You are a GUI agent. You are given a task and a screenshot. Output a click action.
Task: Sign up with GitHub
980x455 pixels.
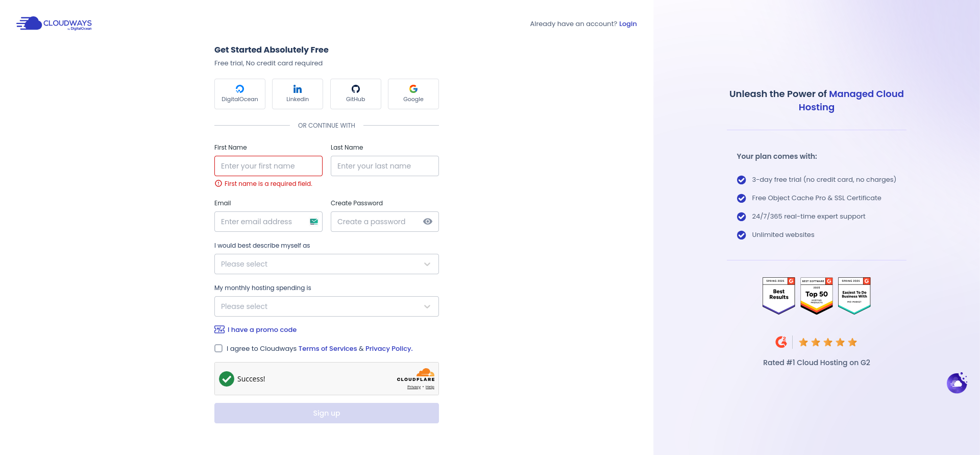[356, 94]
